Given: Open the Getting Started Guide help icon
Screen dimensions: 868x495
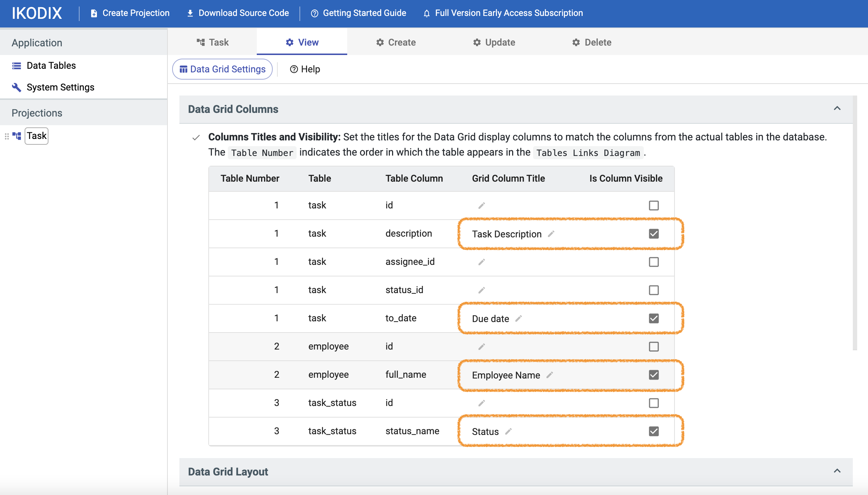Looking at the screenshot, I should (314, 13).
